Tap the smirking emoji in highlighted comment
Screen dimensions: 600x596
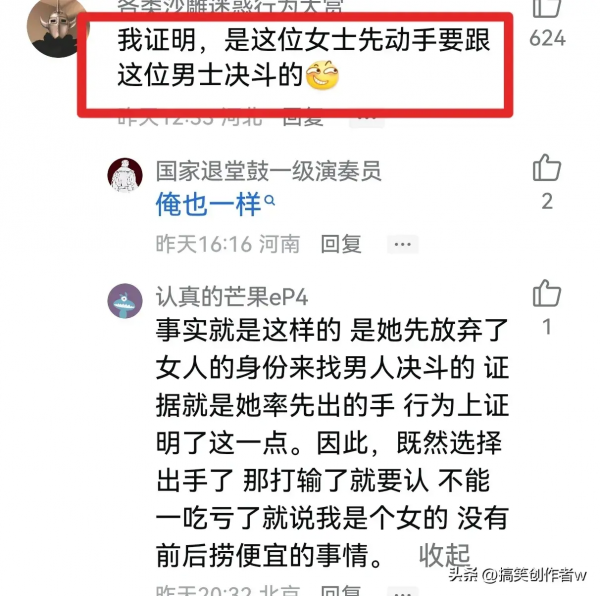322,75
